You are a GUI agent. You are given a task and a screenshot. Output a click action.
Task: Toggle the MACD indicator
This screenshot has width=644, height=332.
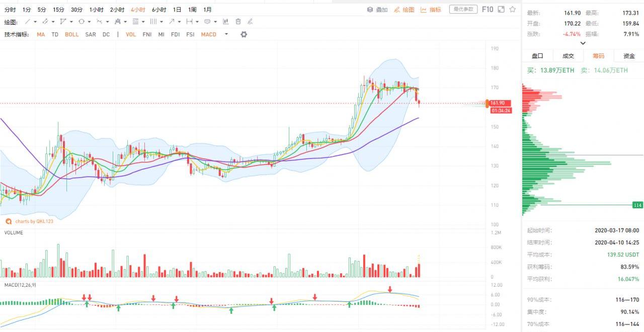[208, 35]
